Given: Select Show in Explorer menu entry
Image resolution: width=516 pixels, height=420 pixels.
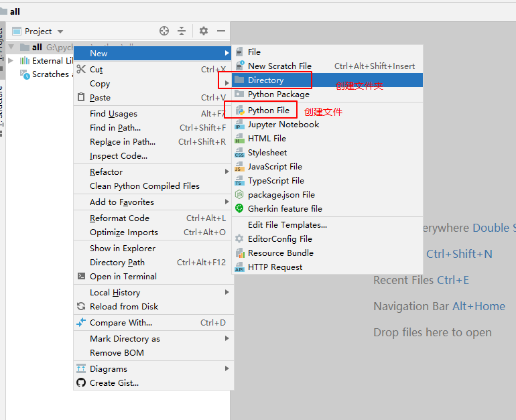Looking at the screenshot, I should (x=153, y=249).
